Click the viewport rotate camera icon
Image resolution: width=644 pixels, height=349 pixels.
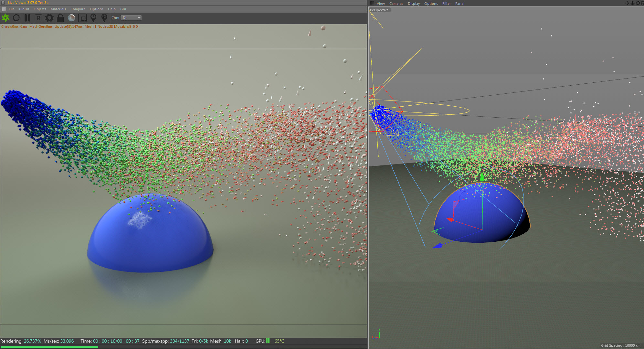[638, 3]
